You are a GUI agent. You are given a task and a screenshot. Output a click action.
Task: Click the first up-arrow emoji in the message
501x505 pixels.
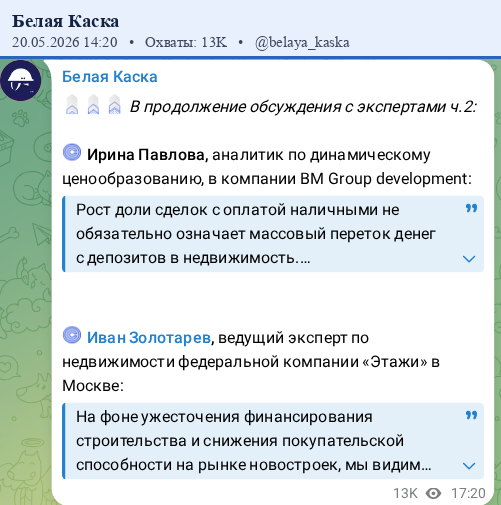coord(72,105)
